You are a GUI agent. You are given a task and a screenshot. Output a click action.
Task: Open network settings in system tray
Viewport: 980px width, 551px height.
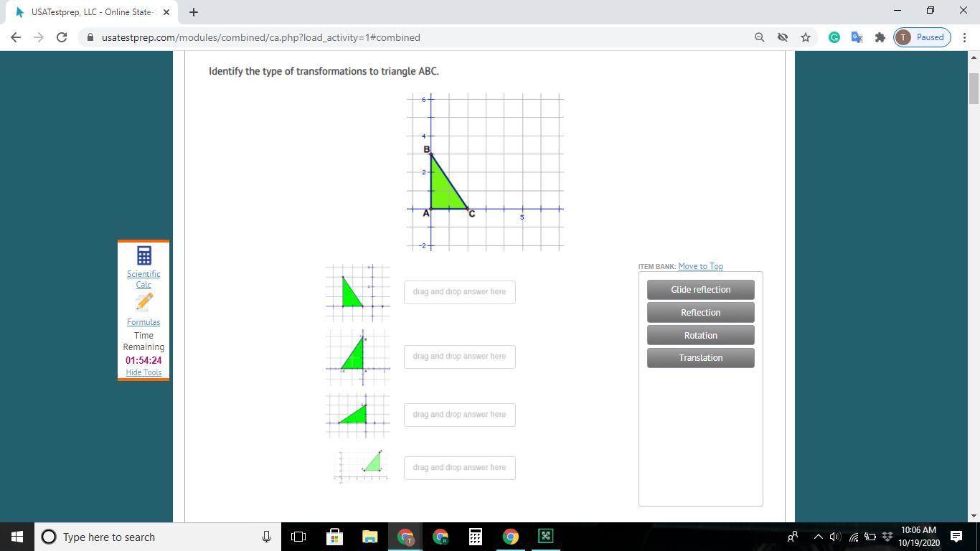pyautogui.click(x=853, y=537)
